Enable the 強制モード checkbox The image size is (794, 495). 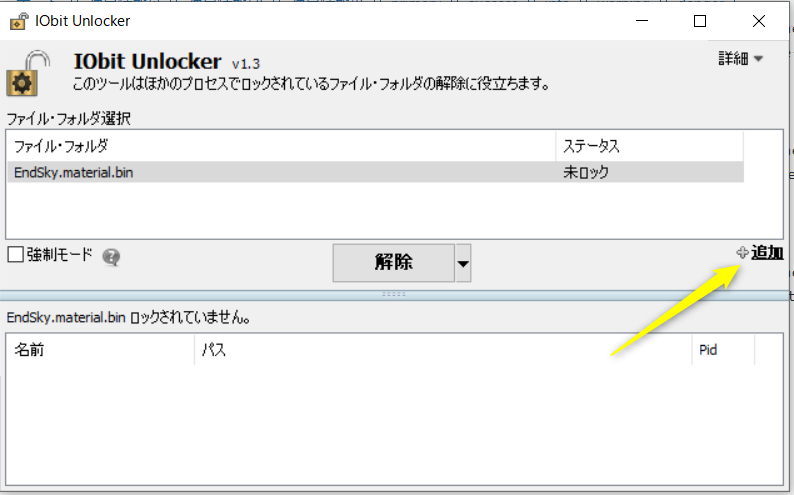pos(16,254)
